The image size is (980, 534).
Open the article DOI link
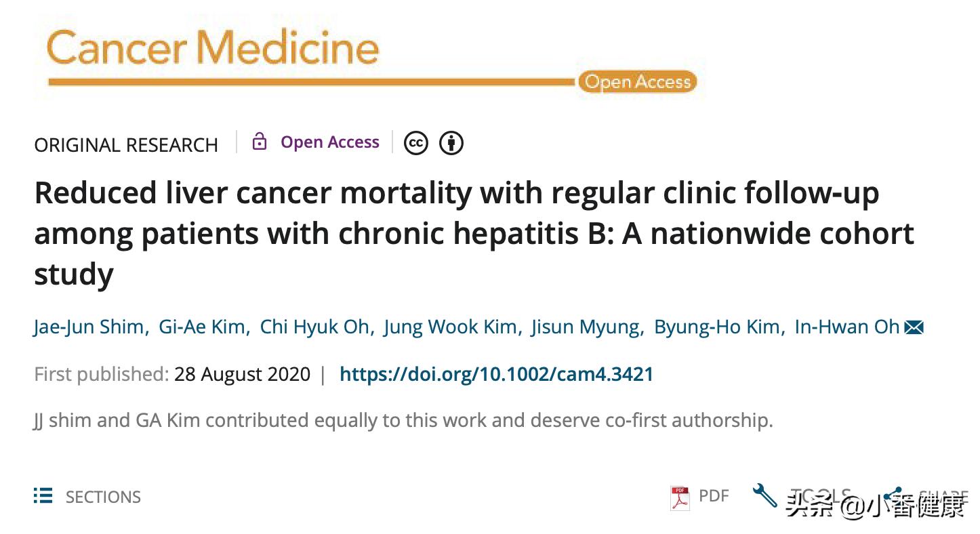[496, 374]
